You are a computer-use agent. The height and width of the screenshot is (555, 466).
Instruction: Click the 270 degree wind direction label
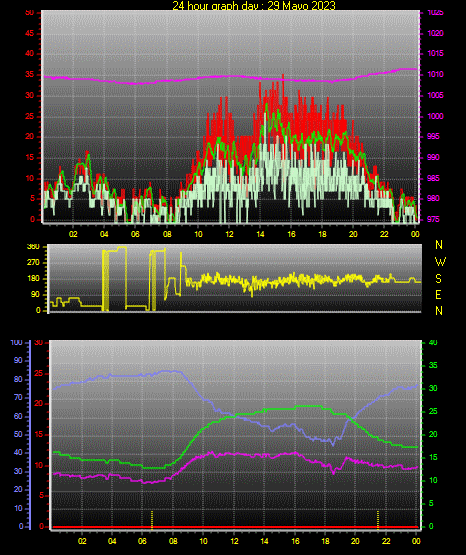pos(33,263)
